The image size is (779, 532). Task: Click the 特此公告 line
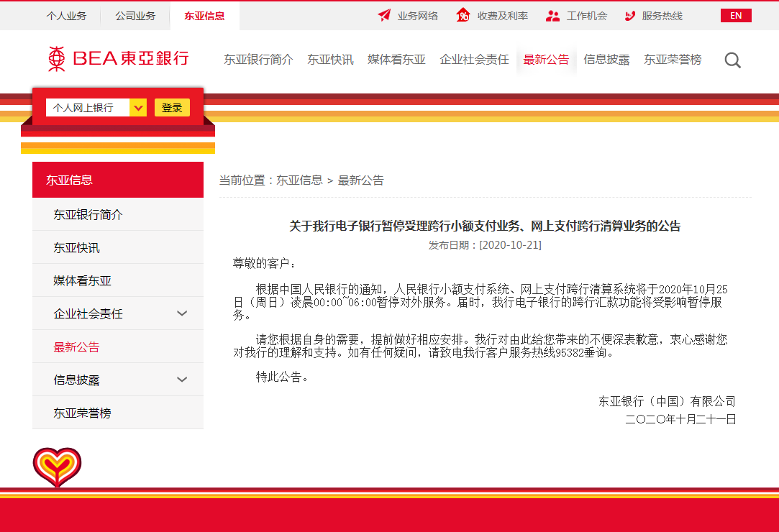point(282,377)
